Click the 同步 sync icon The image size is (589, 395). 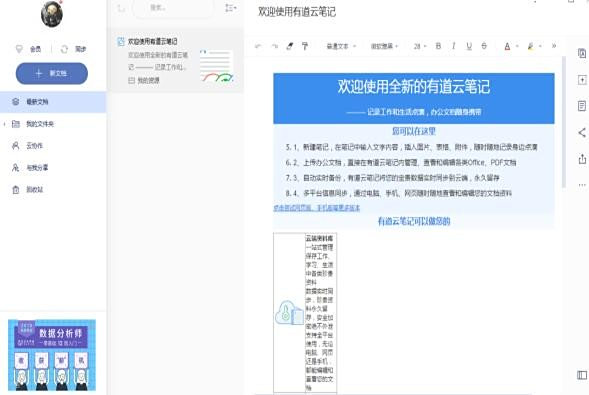tap(64, 49)
